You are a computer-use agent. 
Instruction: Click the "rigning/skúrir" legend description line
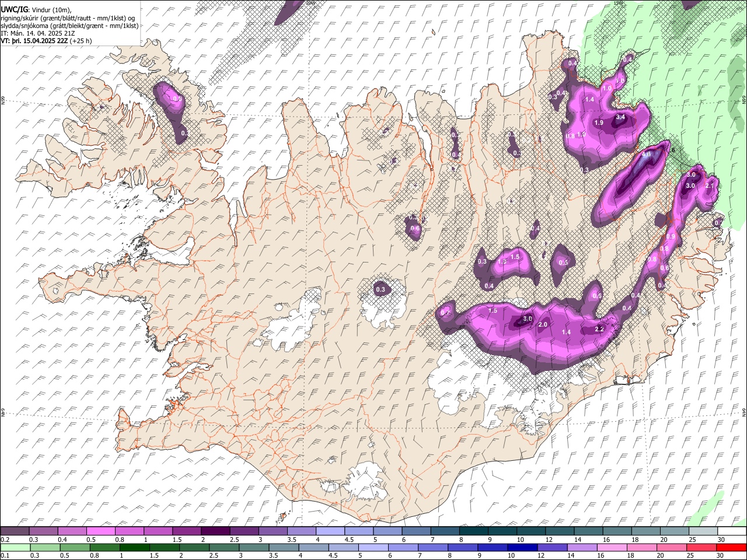pyautogui.click(x=68, y=17)
